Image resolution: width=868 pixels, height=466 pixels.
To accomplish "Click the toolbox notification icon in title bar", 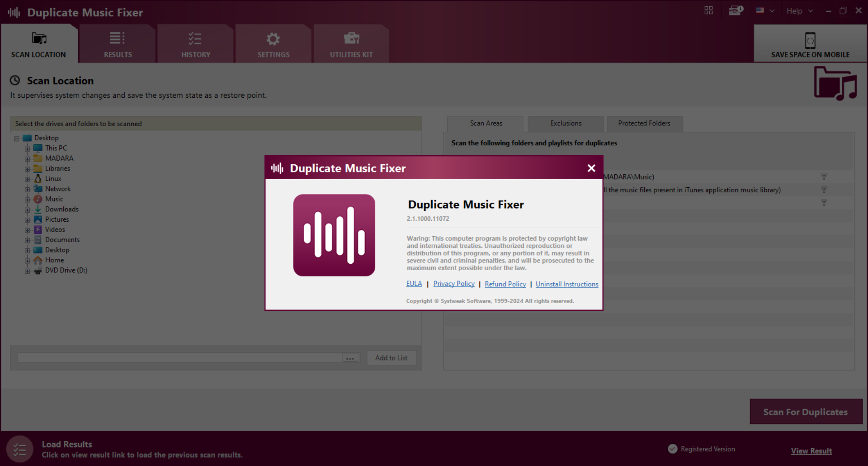I will [x=736, y=10].
